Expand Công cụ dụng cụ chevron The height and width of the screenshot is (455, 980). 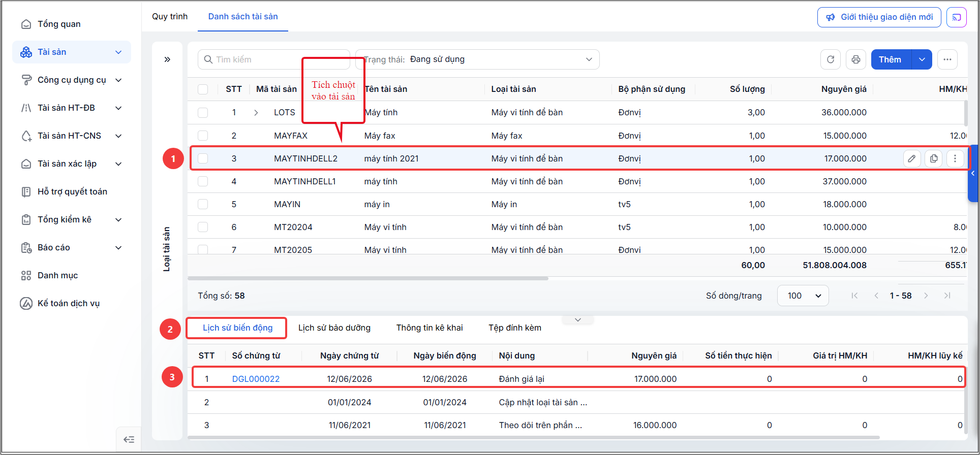click(x=118, y=80)
